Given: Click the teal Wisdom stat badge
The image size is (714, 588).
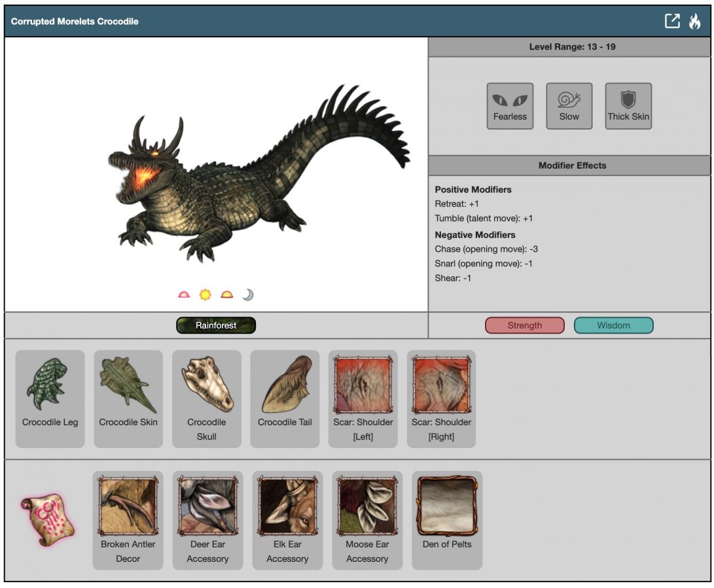Looking at the screenshot, I should [613, 325].
